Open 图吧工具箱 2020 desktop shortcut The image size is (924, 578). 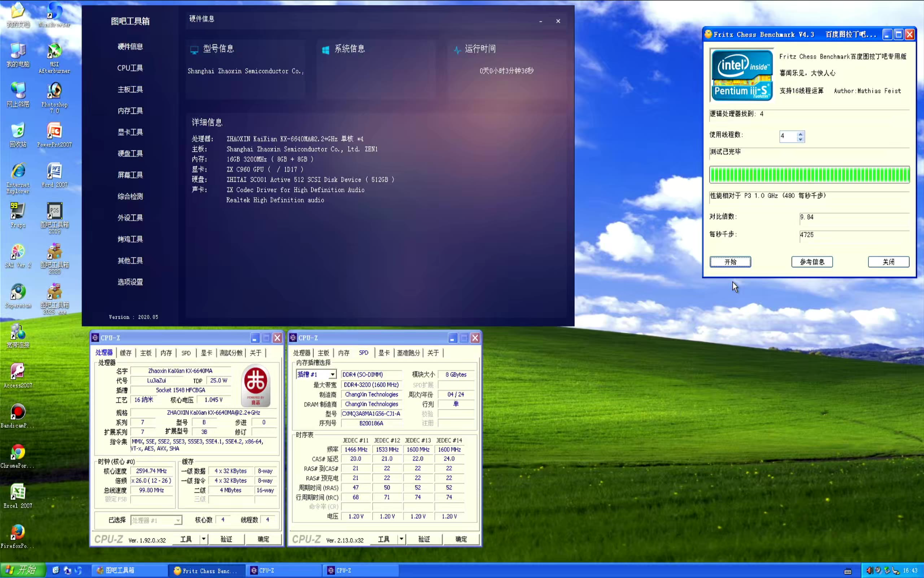coord(55,258)
